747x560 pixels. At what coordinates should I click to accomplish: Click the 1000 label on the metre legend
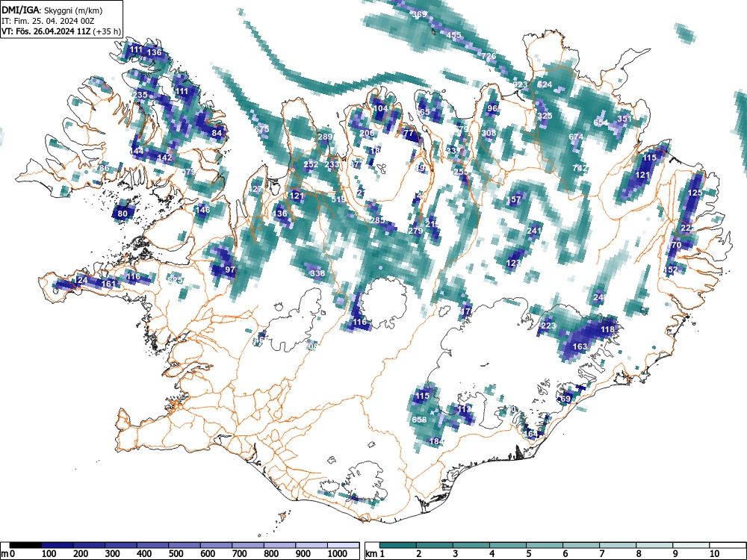click(338, 554)
